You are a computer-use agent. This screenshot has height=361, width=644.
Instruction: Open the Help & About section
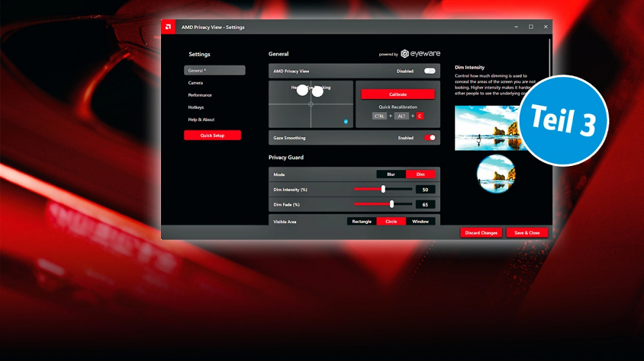201,120
